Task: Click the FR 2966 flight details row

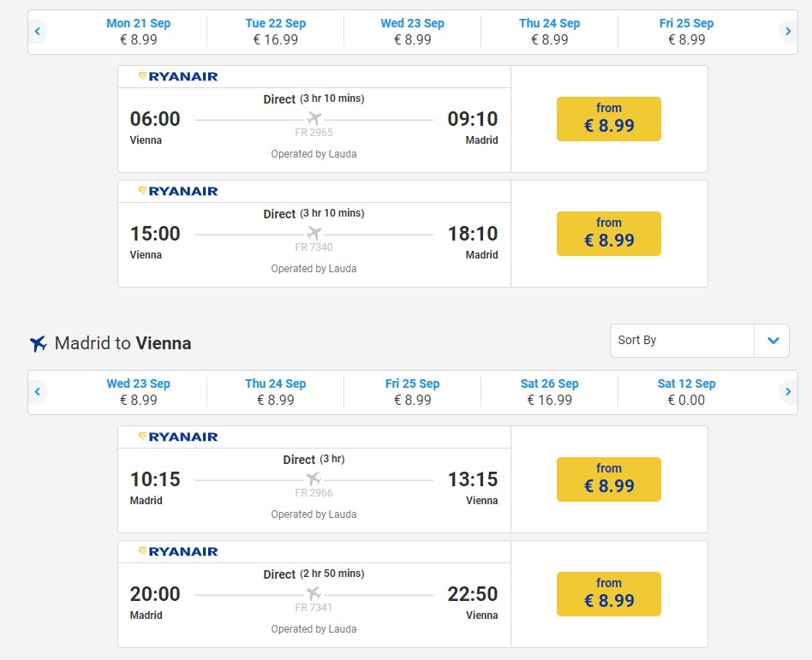Action: pos(313,491)
